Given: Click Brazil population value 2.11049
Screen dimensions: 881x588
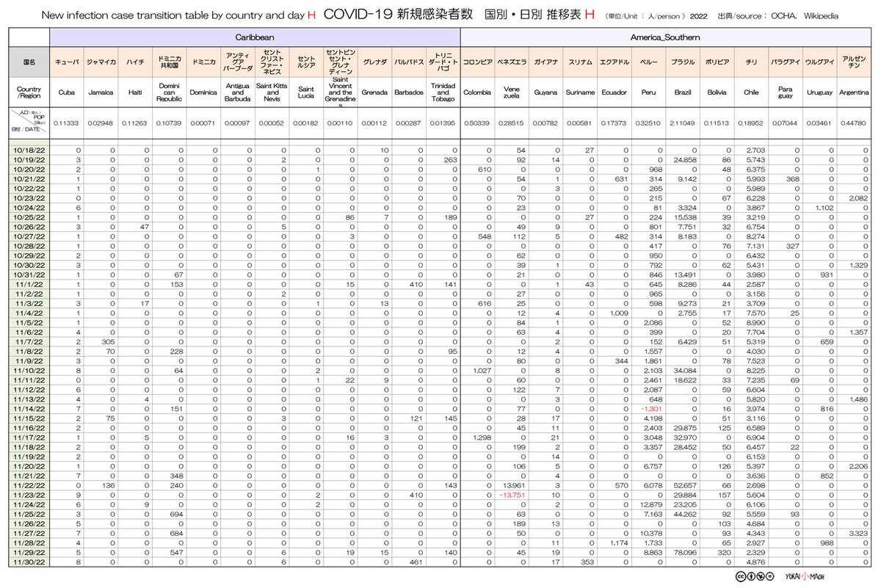Looking at the screenshot, I should (x=682, y=123).
